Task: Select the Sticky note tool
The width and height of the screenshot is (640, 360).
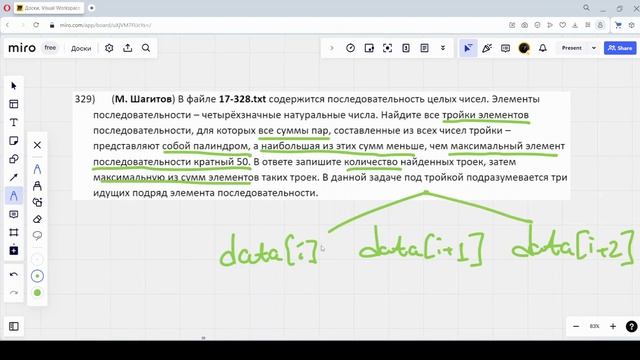Action: click(x=14, y=141)
